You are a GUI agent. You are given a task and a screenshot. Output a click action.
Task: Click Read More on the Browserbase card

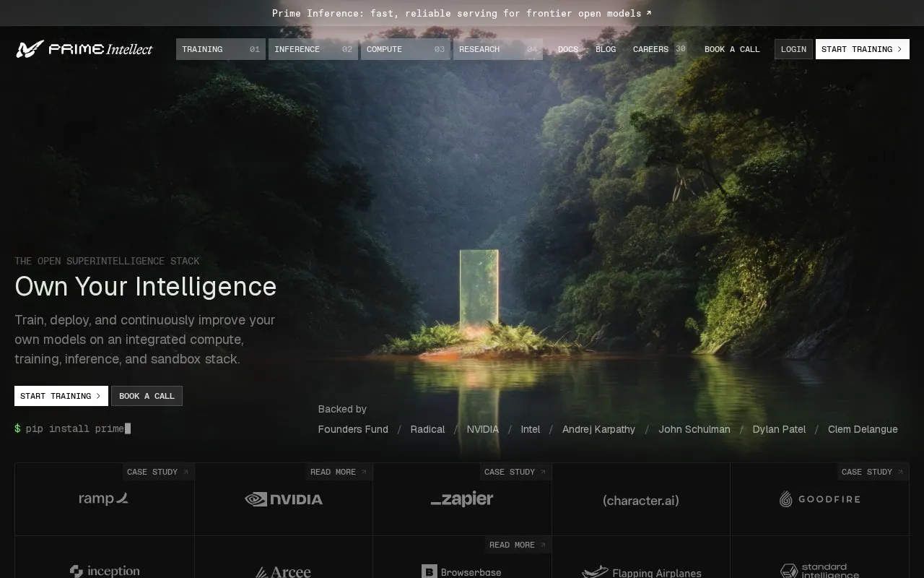coord(518,545)
